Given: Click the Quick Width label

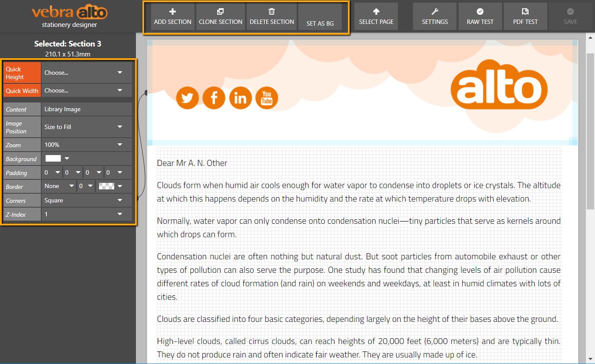Looking at the screenshot, I should pos(22,90).
